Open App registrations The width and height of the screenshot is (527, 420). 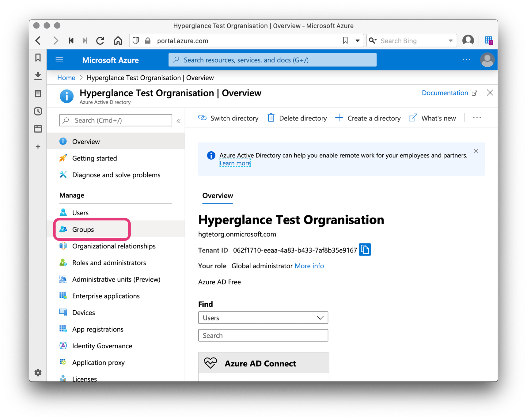[x=116, y=329]
